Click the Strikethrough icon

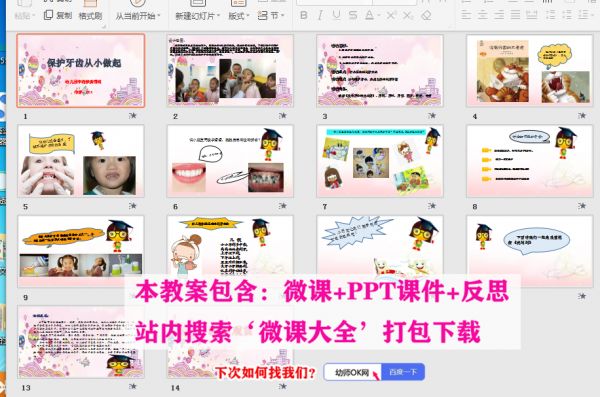(x=353, y=15)
